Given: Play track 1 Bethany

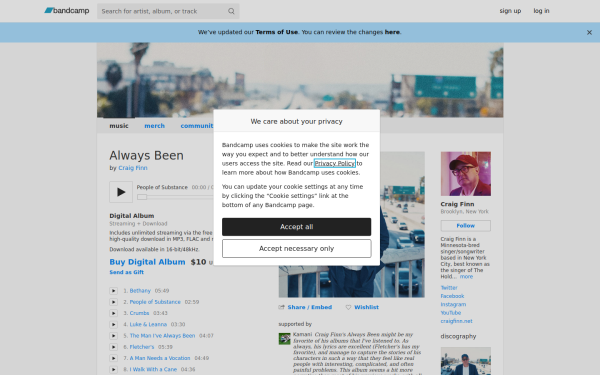Looking at the screenshot, I should tap(113, 291).
